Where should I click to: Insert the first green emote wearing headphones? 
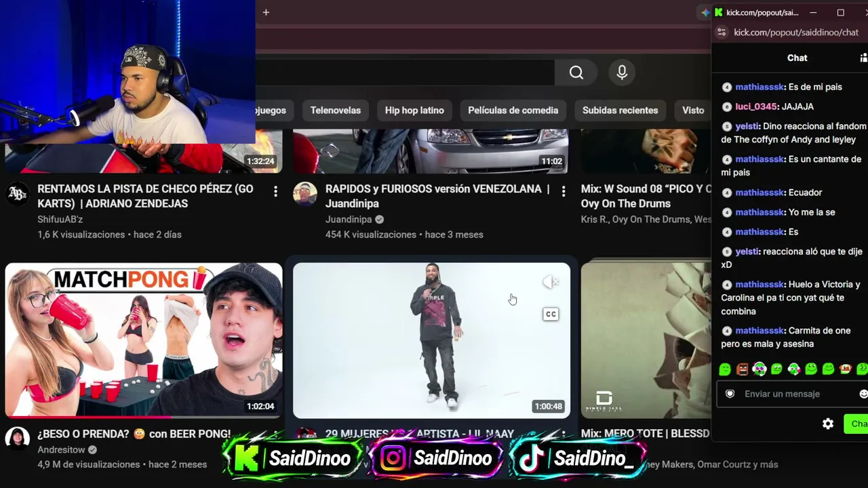pos(759,369)
